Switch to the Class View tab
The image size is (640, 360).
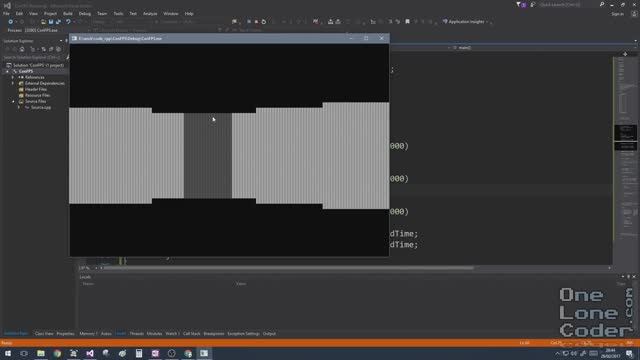point(44,334)
